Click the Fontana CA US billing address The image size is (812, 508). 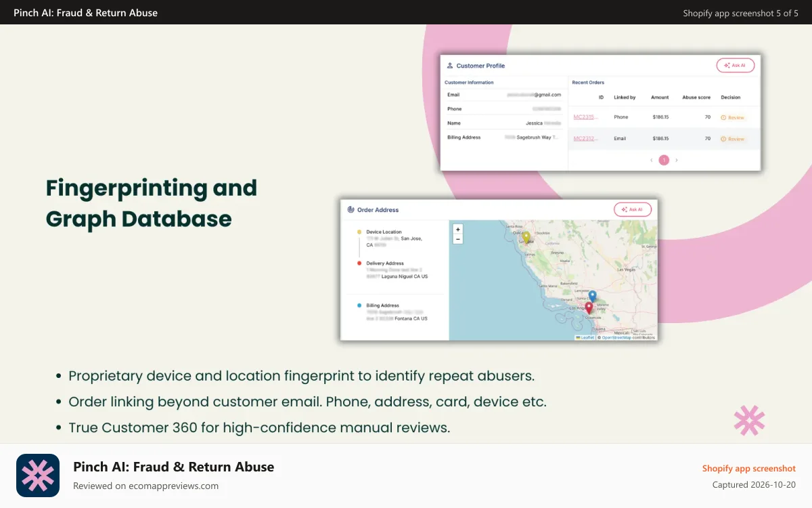411,318
